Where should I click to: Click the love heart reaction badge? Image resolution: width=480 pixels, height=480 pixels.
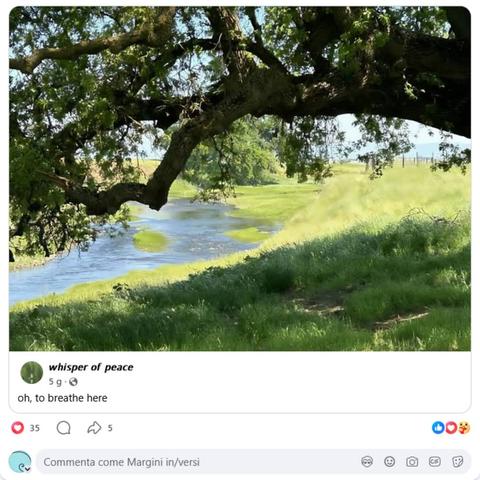tap(451, 428)
